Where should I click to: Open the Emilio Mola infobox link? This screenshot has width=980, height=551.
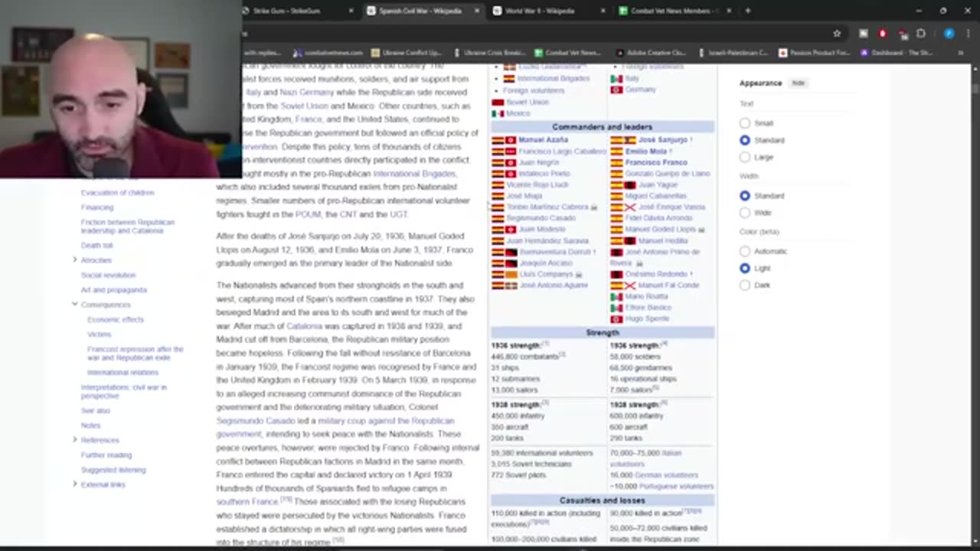pyautogui.click(x=646, y=152)
